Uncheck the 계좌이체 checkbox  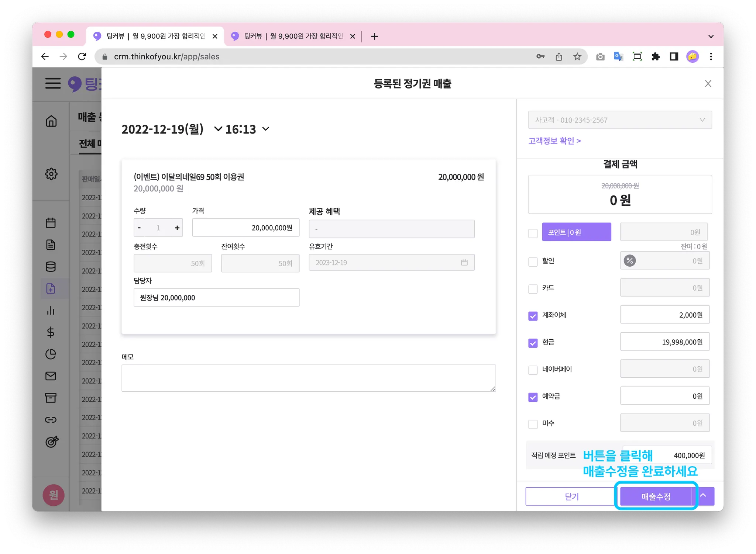pyautogui.click(x=533, y=316)
